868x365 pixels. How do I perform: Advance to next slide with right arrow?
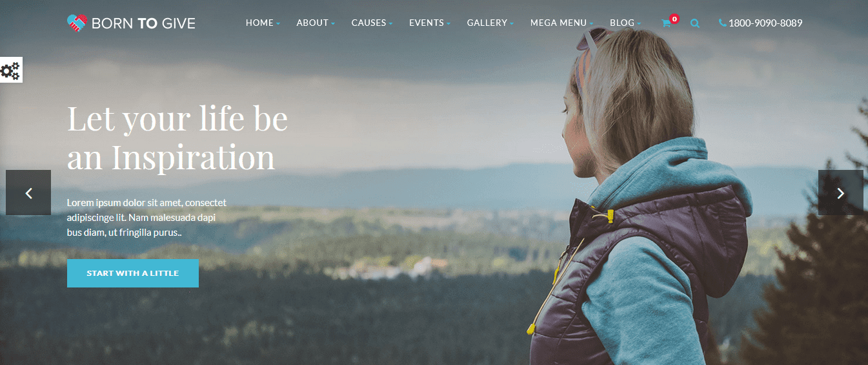coord(840,193)
